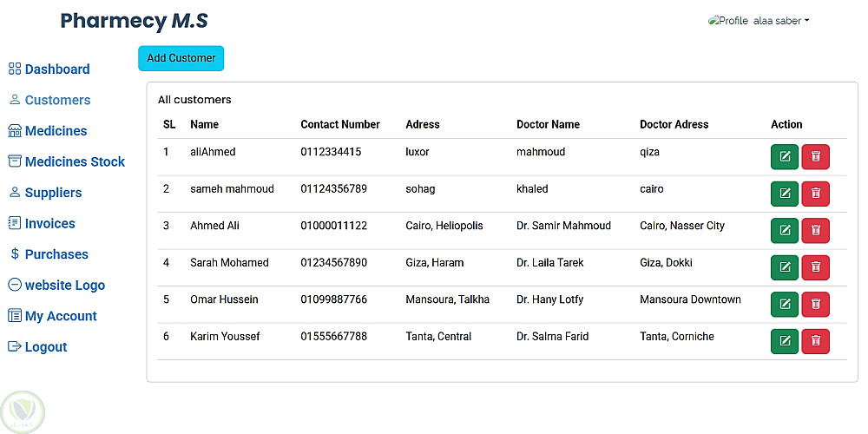Viewport: 868px width, 434px height.
Task: Select the website Logo link
Action: pos(64,286)
